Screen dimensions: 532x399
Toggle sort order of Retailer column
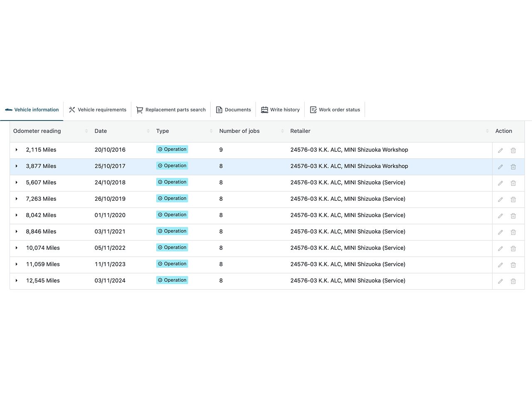pos(487,131)
